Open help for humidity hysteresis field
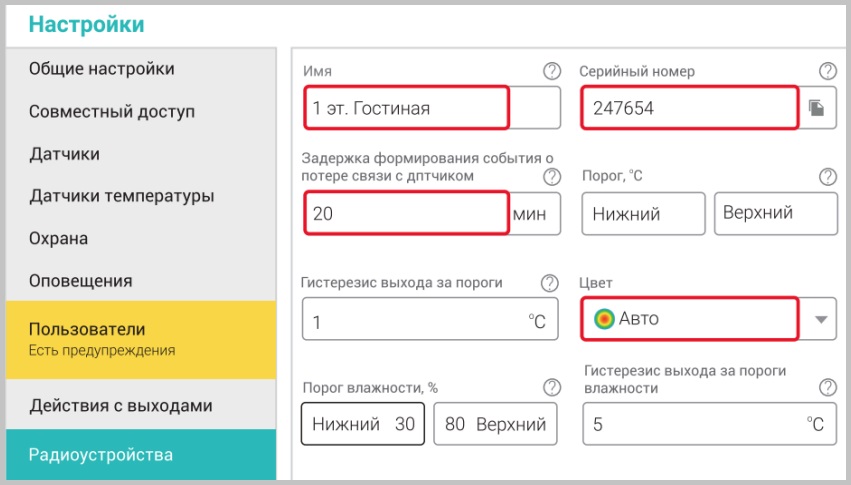Screen dimensions: 851x485 (x=827, y=387)
